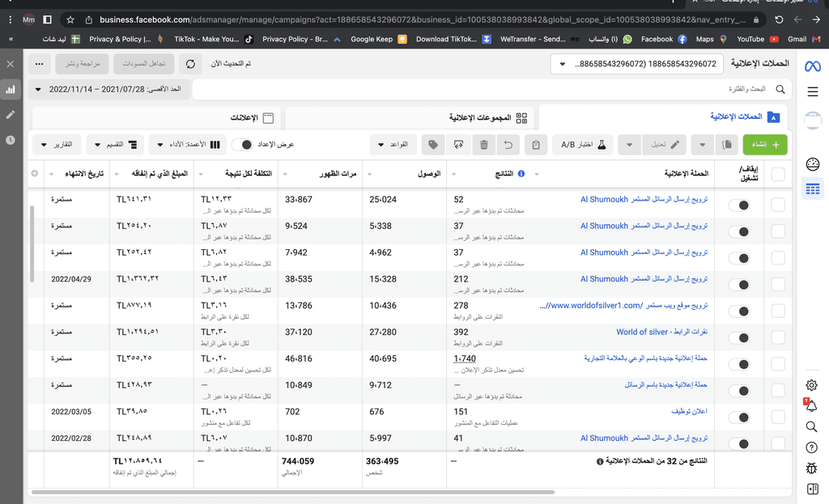Check the box for row with 41 results
Viewport: 829px width, 504px height.
pos(778,443)
